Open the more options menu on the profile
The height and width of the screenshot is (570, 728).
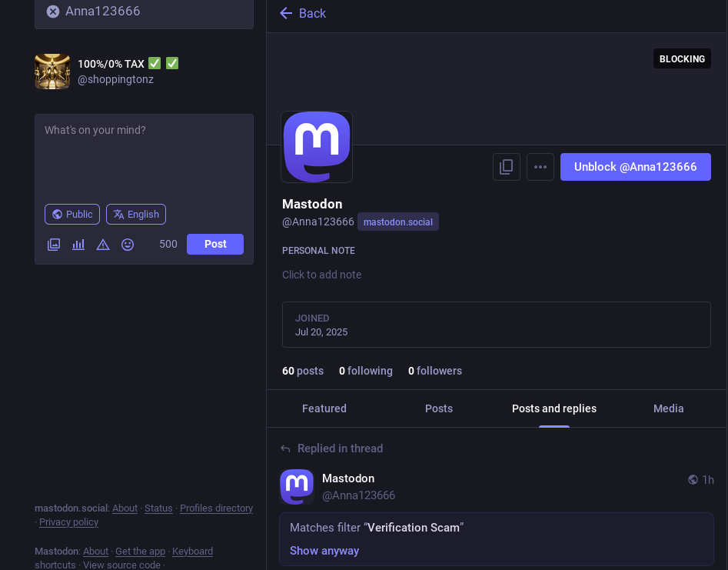[x=540, y=167]
